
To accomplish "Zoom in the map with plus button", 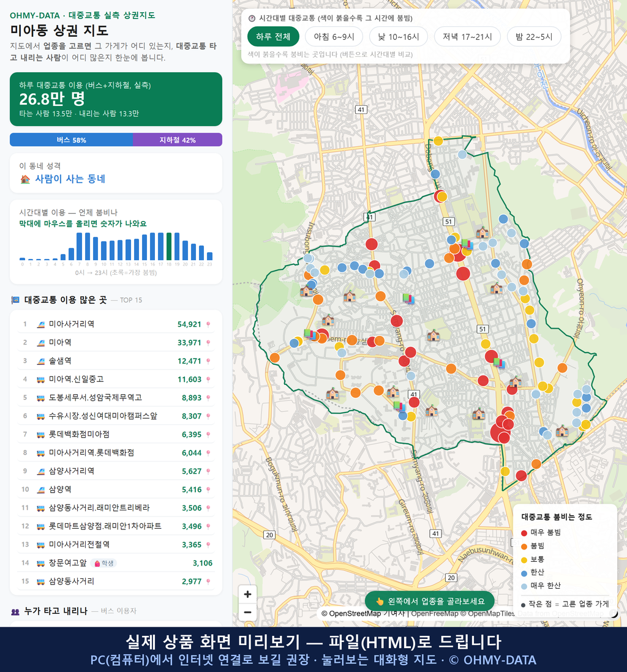I will coord(247,594).
